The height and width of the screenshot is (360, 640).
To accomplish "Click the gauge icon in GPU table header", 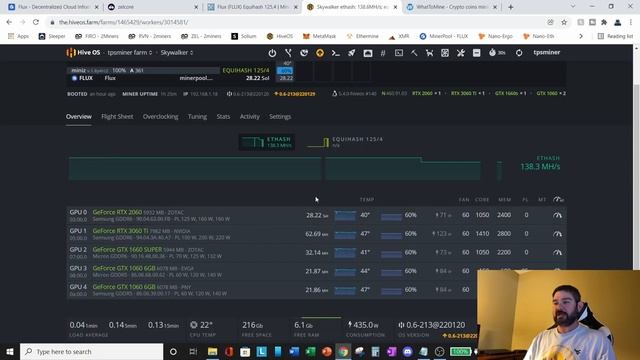I will point(558,200).
